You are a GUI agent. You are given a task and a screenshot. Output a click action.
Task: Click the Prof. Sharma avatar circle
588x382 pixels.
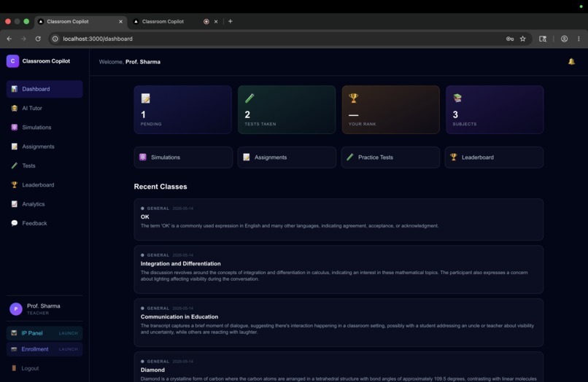pos(16,309)
